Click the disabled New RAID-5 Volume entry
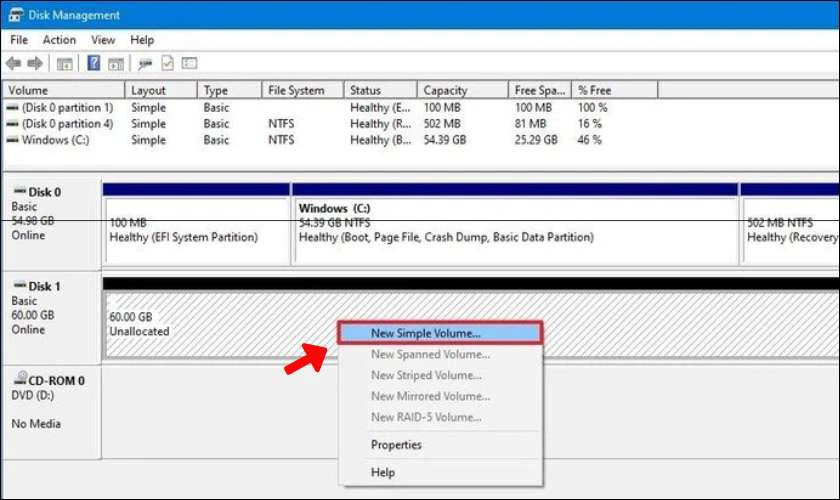 (x=426, y=417)
